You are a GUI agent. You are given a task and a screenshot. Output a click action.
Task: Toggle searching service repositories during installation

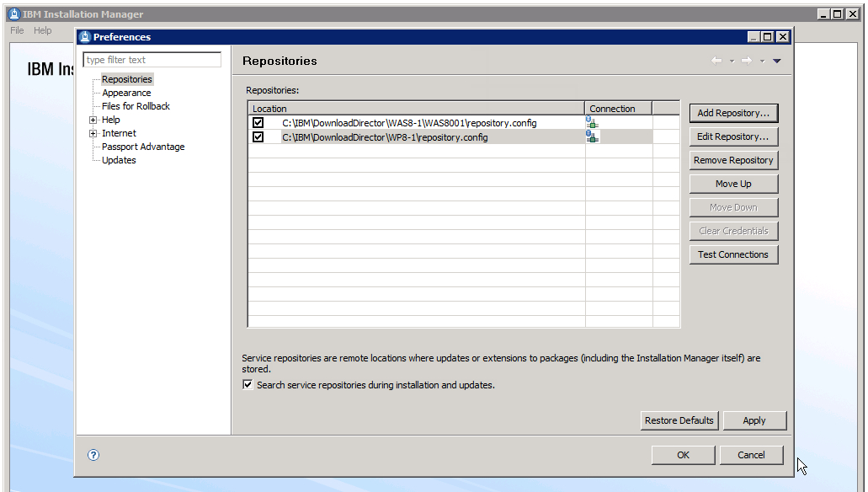pos(248,384)
